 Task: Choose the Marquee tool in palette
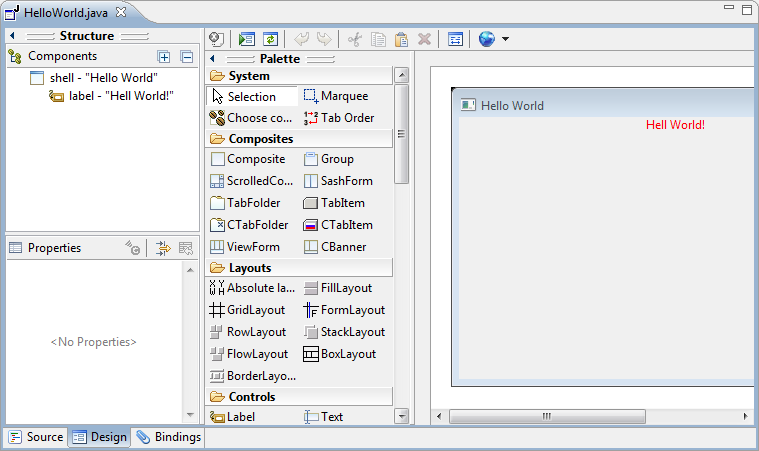pyautogui.click(x=336, y=96)
